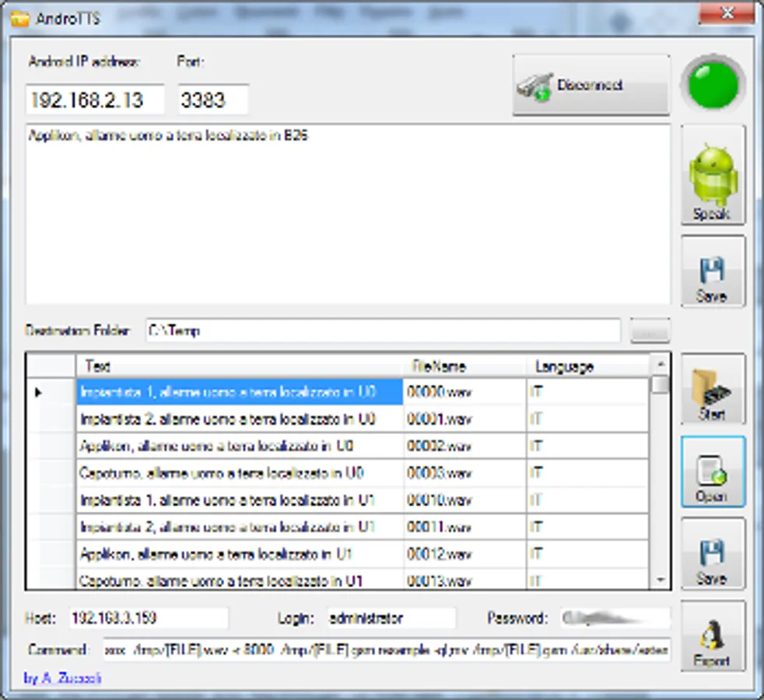Click the 00012.wav filename cell

pos(464,554)
